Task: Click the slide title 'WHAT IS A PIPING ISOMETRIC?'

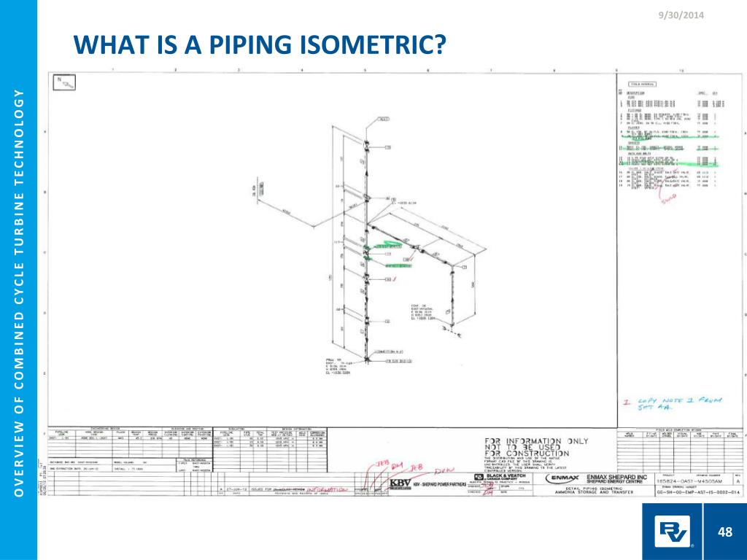Action: pyautogui.click(x=260, y=44)
